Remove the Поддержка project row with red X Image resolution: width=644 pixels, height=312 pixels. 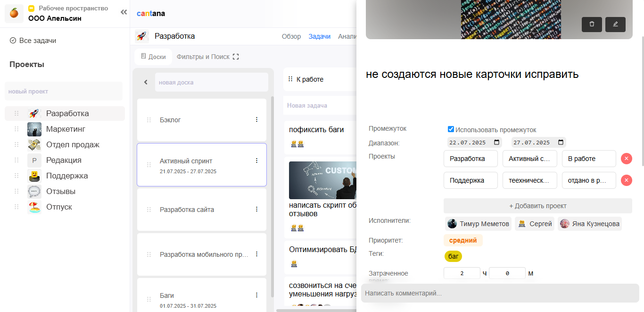626,180
